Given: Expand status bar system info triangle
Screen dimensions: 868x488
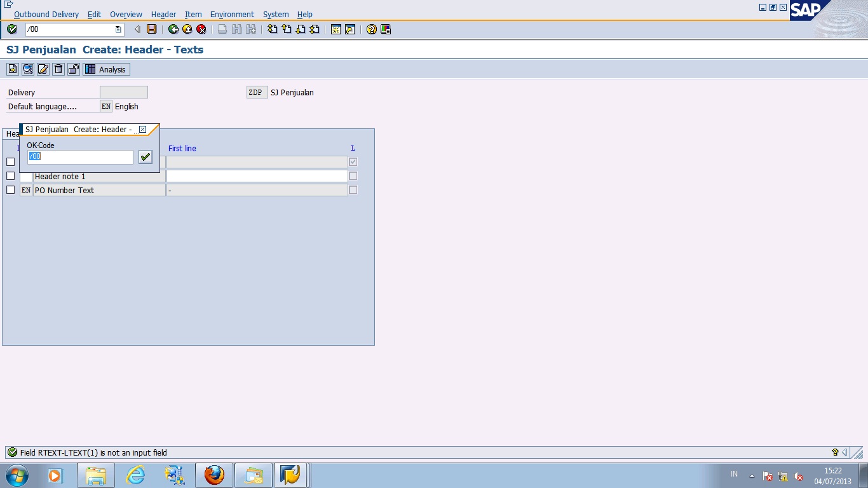Looking at the screenshot, I should pos(844,452).
